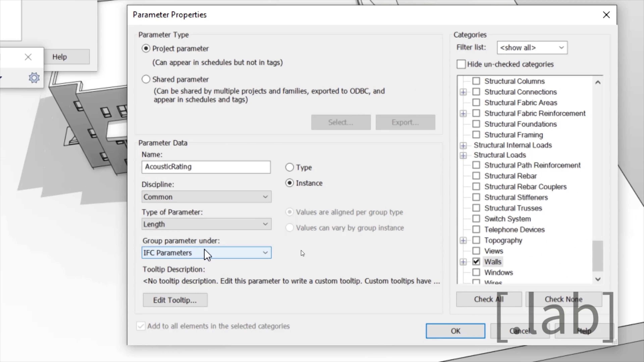Select the Shared parameter radio button

(146, 79)
